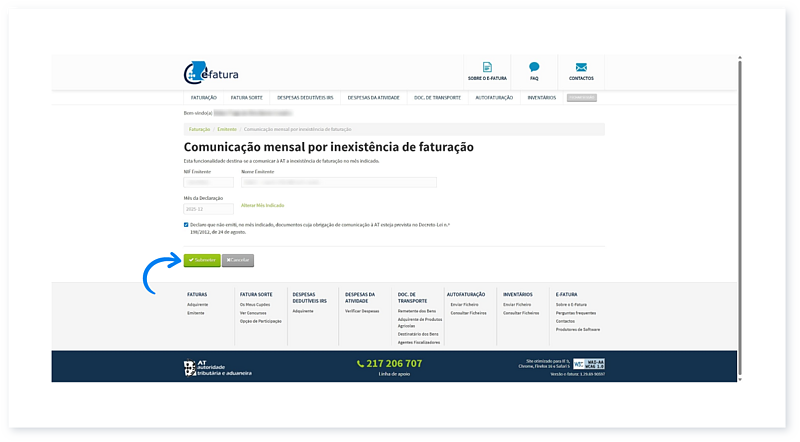Click the 217 206 707 support number

[394, 363]
